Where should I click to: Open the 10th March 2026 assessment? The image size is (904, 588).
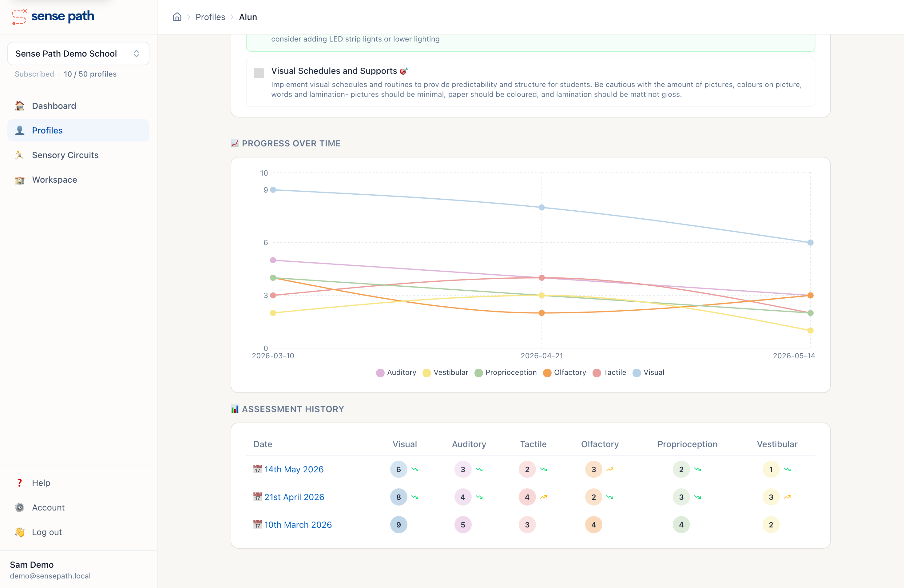click(x=298, y=525)
